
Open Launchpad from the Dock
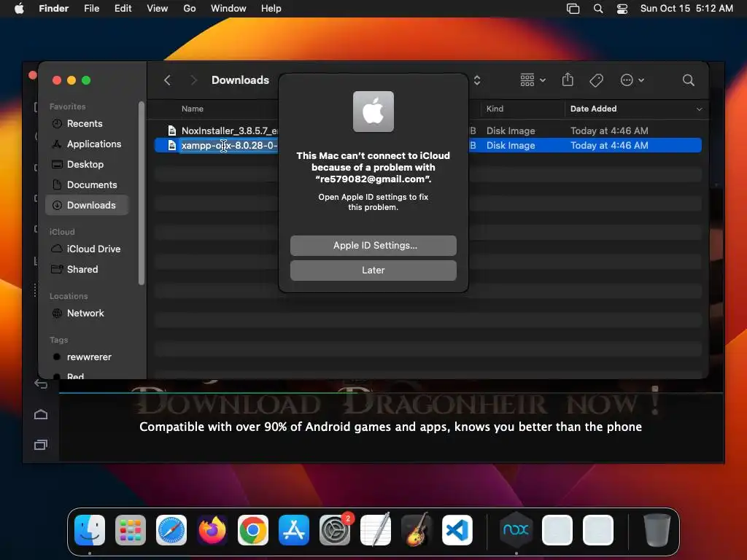(x=131, y=530)
